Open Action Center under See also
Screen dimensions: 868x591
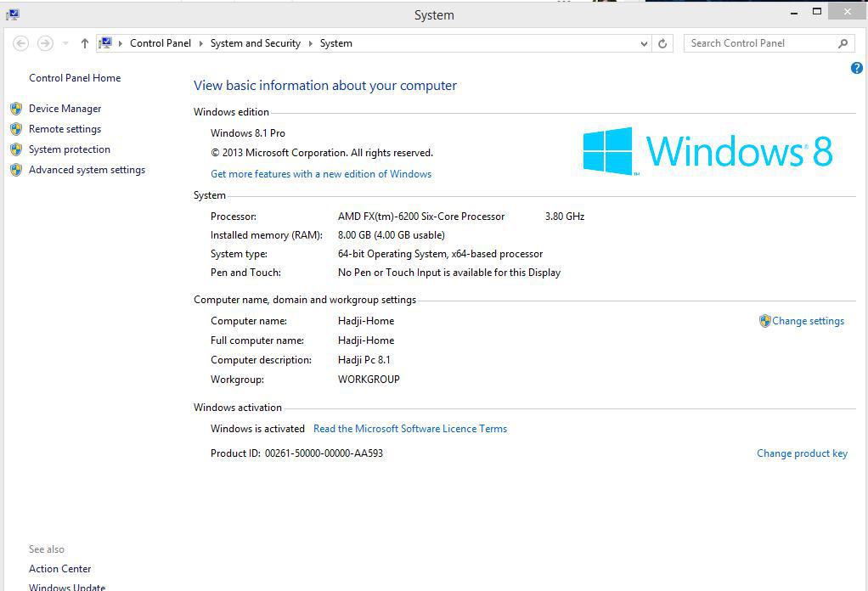[59, 569]
